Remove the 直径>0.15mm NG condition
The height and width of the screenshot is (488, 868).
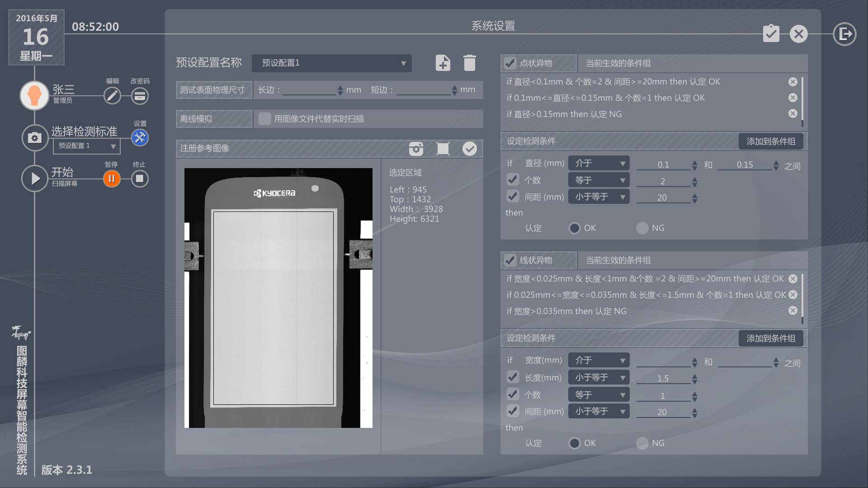click(x=793, y=113)
